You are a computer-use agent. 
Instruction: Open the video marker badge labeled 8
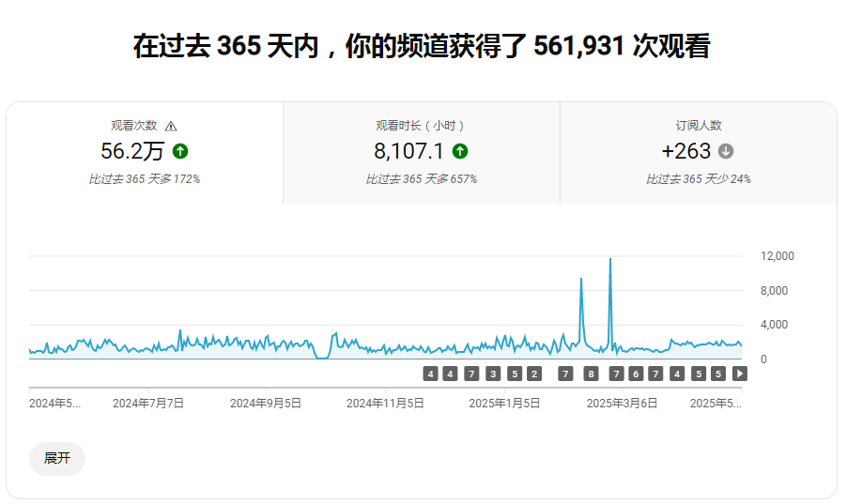591,374
